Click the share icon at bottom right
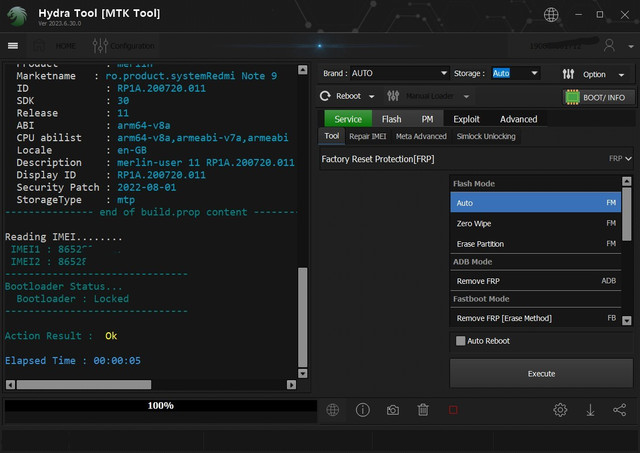Viewport: 640px width, 453px height. (620, 410)
